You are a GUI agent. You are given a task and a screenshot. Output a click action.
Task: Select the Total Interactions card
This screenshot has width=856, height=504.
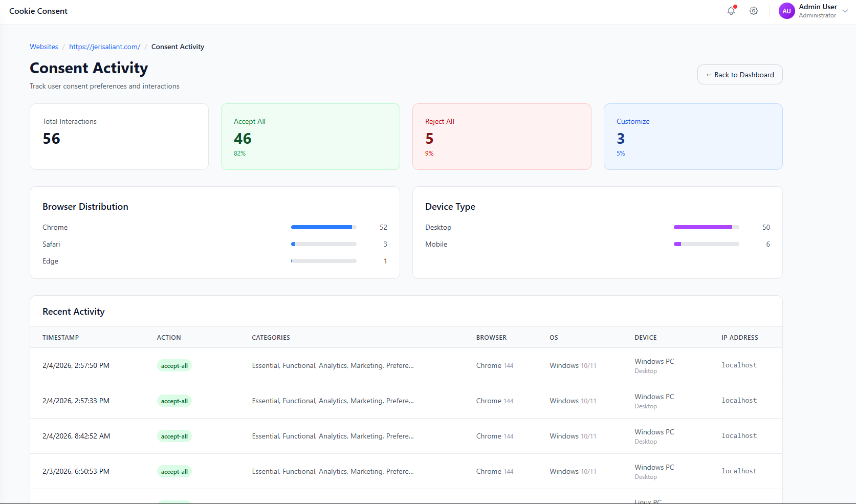pos(119,137)
